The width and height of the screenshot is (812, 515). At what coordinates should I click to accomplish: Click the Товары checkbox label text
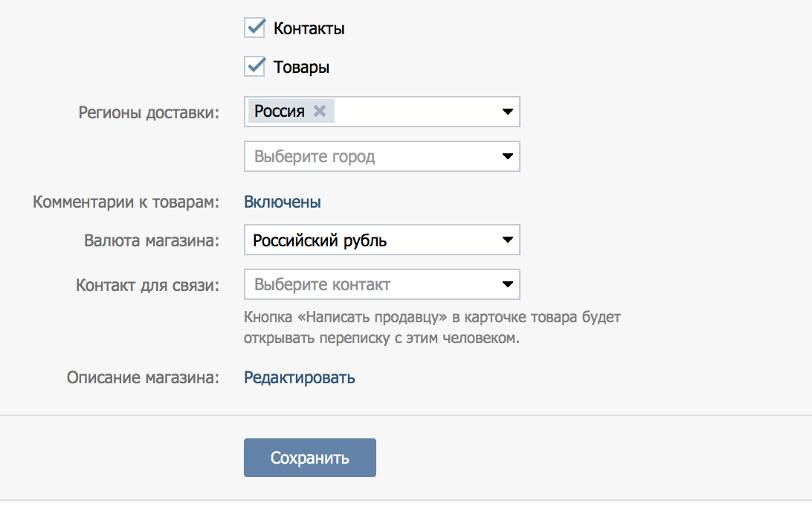click(301, 68)
